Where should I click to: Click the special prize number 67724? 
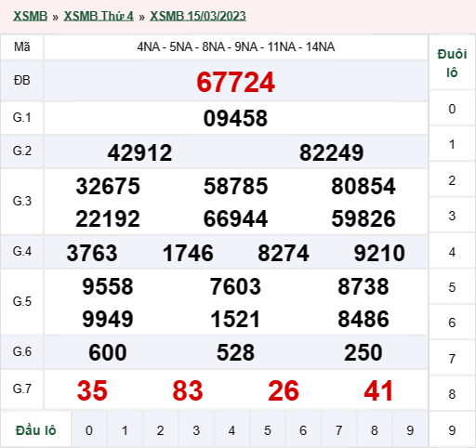(235, 82)
